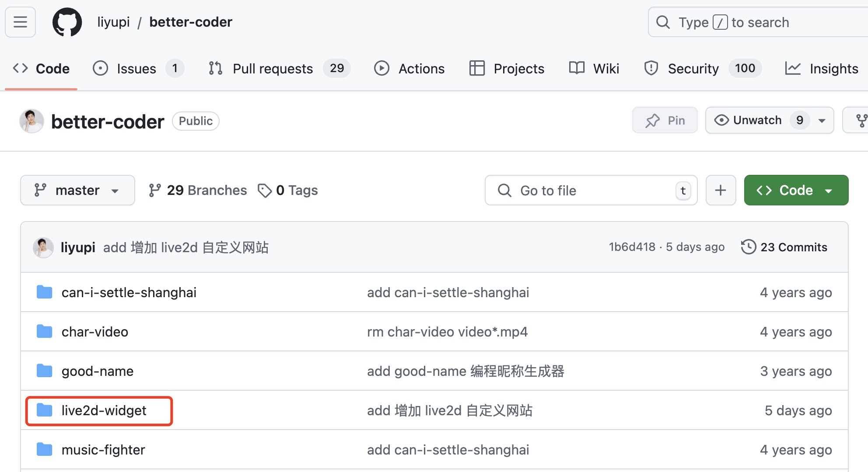Image resolution: width=868 pixels, height=472 pixels.
Task: Click the Pin repository icon
Action: [x=652, y=120]
